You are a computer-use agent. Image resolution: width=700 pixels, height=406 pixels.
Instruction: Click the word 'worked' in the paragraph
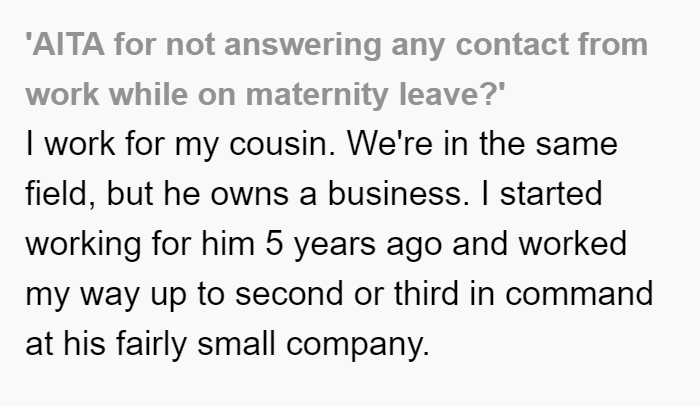point(573,243)
